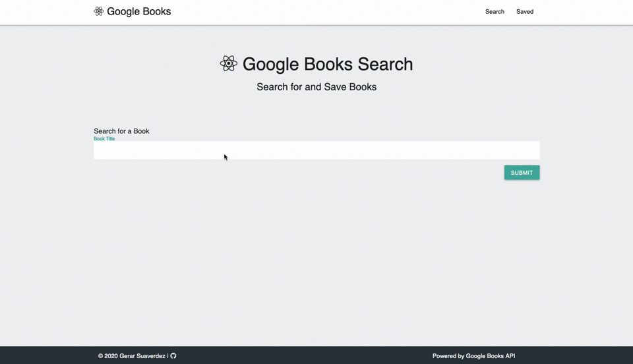Click the React atom logo in the navbar

pos(99,11)
